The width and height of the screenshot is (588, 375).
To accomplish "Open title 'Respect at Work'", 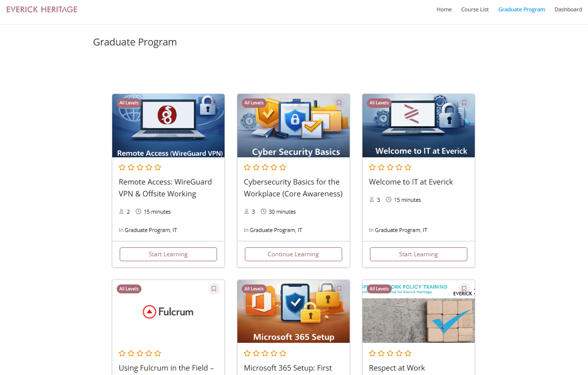I will pos(397,368).
